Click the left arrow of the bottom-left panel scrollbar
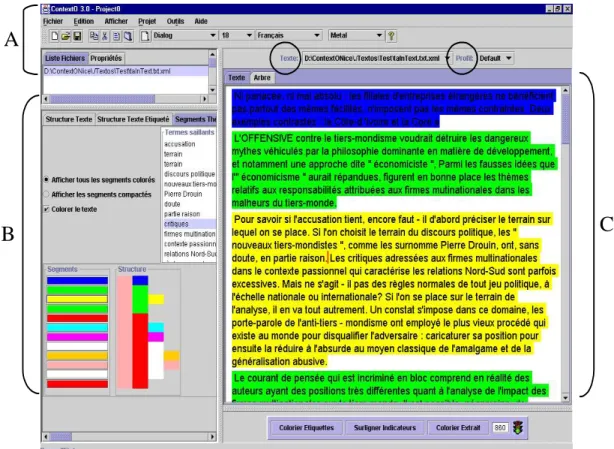The height and width of the screenshot is (449, 614). point(47,436)
